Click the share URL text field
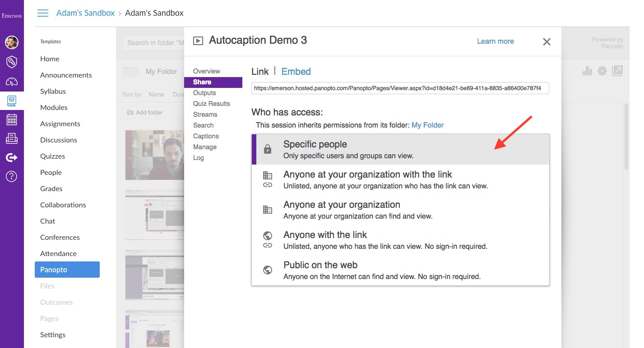The image size is (644, 348). (400, 88)
